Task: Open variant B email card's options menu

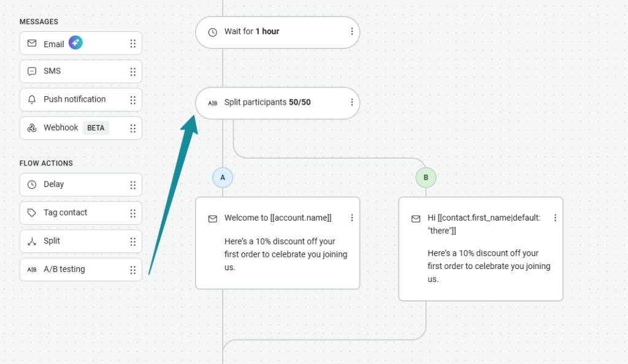Action: point(555,218)
